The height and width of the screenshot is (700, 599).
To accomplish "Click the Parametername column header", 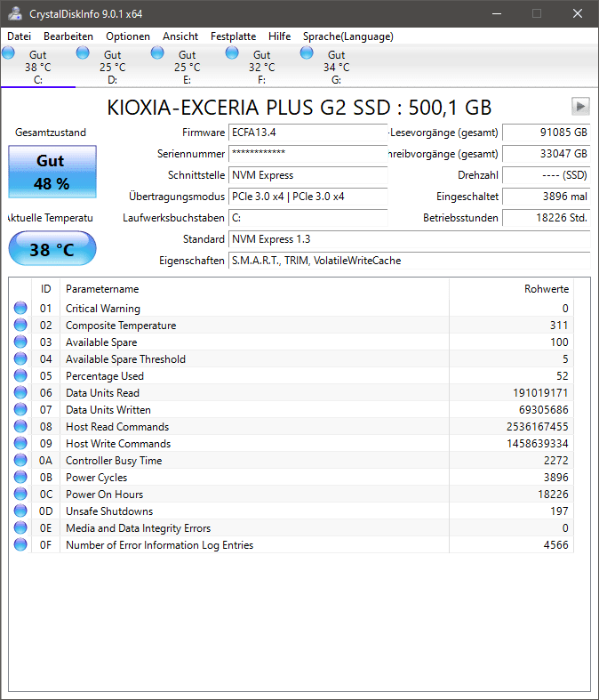I will [x=254, y=289].
